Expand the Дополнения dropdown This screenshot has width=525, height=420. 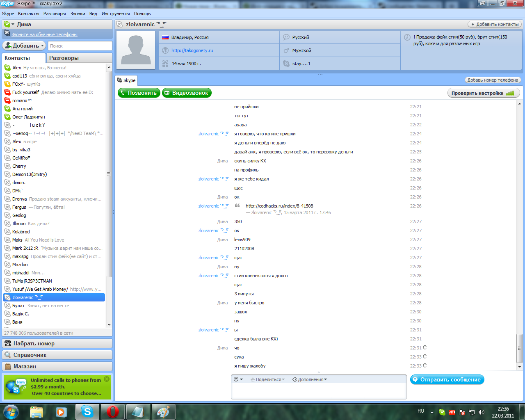pyautogui.click(x=310, y=379)
